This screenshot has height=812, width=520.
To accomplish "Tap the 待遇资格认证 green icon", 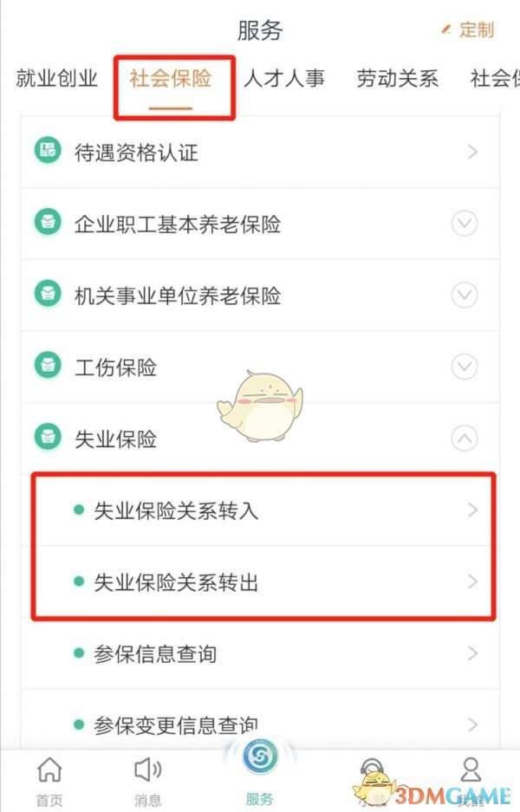I will 48,150.
